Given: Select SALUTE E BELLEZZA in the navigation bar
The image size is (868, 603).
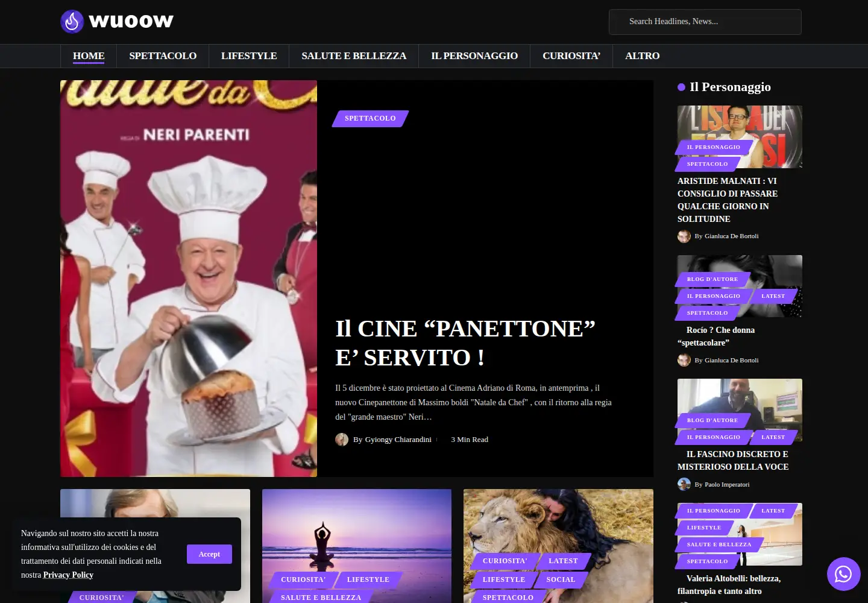Looking at the screenshot, I should [x=354, y=56].
